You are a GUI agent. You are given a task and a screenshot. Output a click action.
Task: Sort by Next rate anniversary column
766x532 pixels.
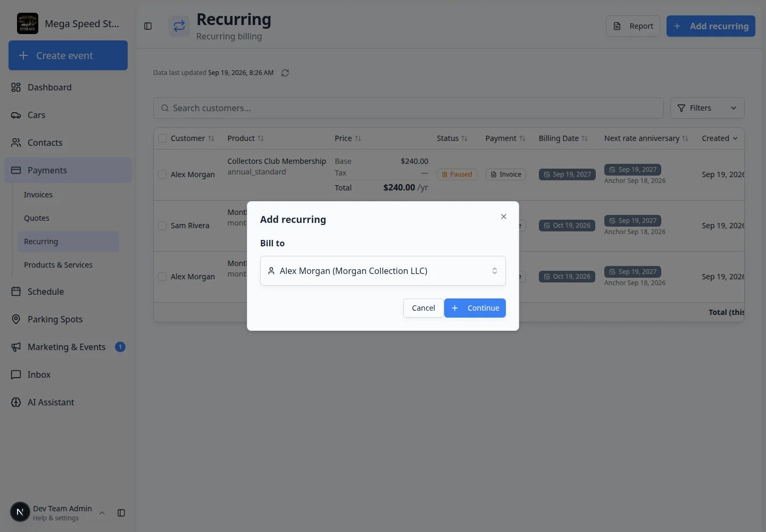coord(646,138)
